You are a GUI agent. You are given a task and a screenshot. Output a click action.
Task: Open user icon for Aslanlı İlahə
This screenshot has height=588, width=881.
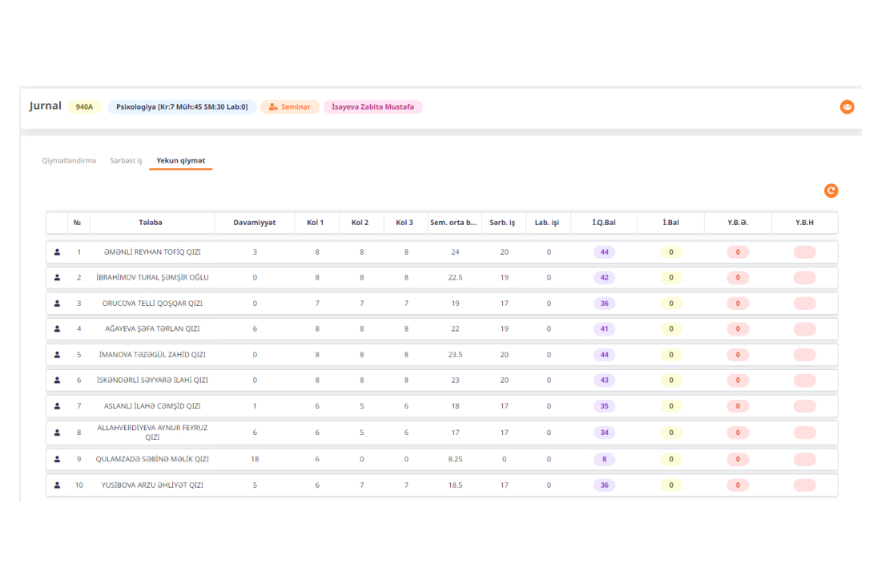tap(57, 406)
